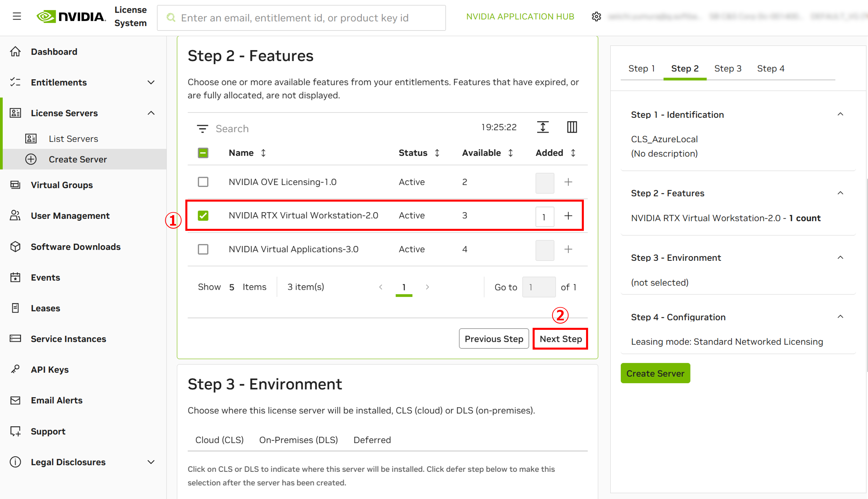868x499 pixels.
Task: Collapse the Step 3 - Environment summary
Action: click(840, 258)
